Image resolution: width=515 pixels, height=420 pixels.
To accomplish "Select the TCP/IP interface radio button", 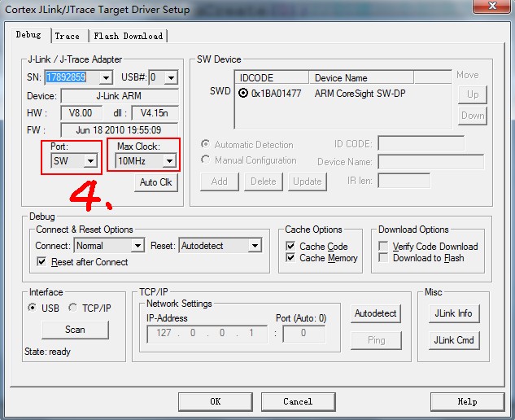I will point(72,308).
